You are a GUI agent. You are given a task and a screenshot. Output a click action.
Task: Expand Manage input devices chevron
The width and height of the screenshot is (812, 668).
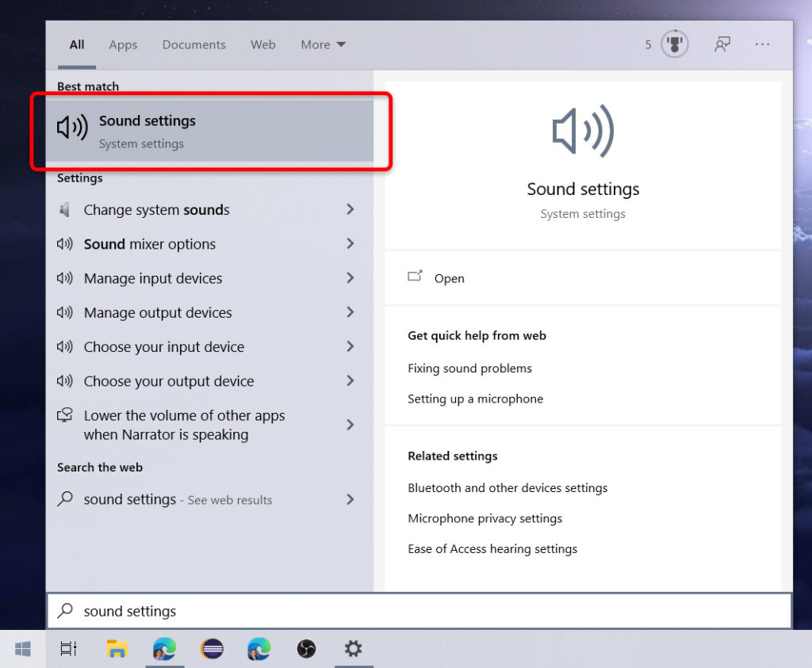coord(350,278)
